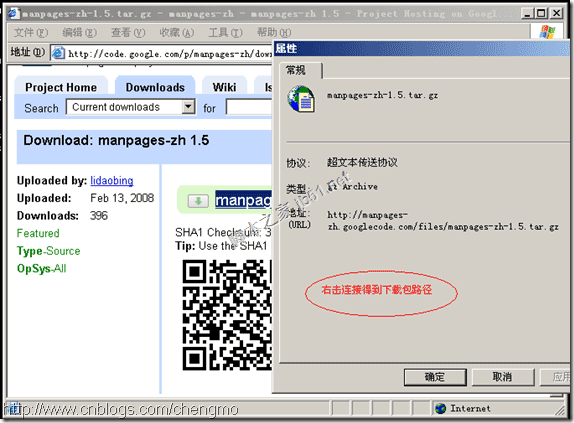Select the Current downloads combo box
The width and height of the screenshot is (574, 423).
tap(131, 107)
